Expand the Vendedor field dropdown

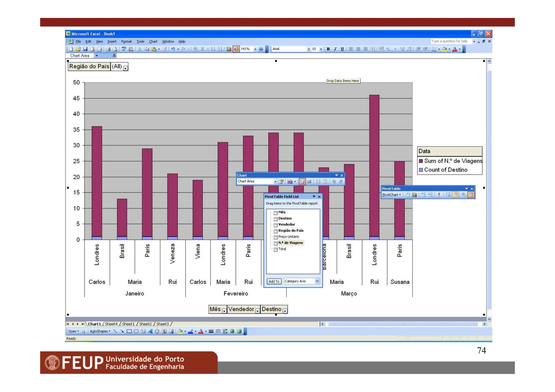[257, 311]
